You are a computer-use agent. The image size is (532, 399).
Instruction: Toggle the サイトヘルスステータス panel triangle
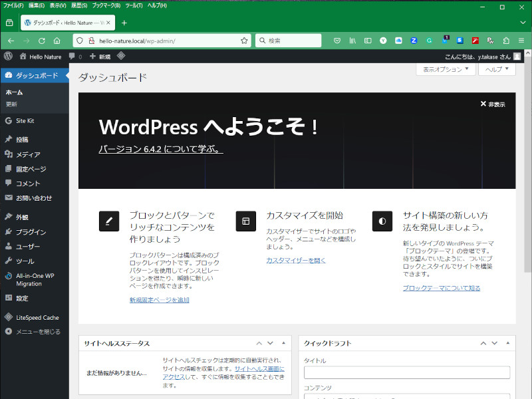pyautogui.click(x=284, y=343)
